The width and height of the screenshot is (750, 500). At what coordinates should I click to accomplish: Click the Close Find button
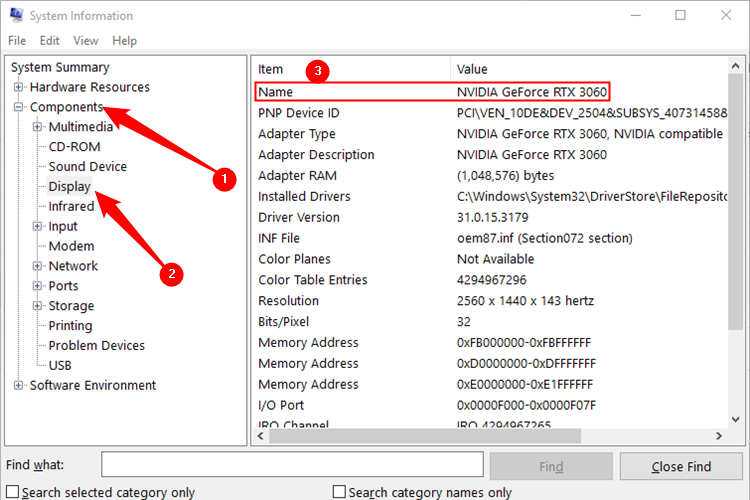tap(681, 466)
